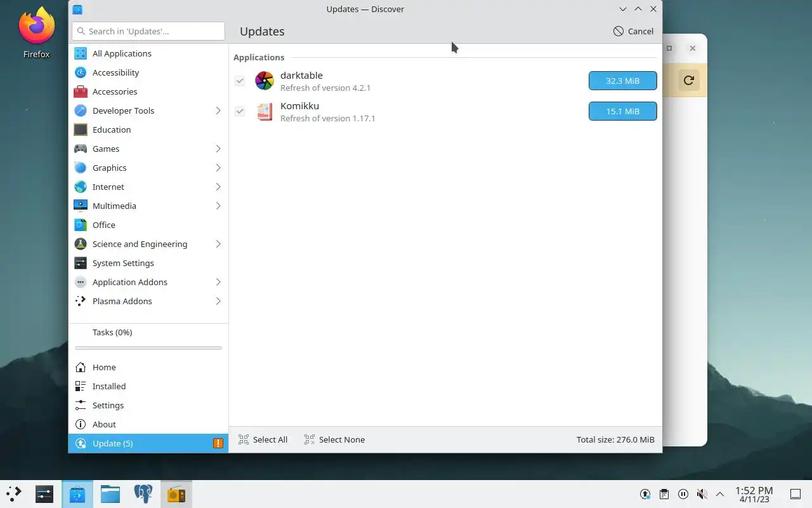Click the Application Addons icon
This screenshot has width=812, height=508.
81,282
